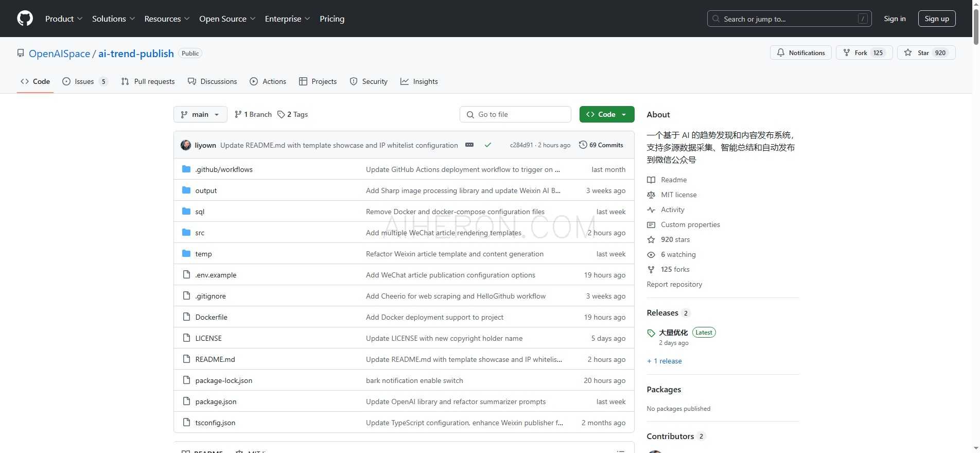The width and height of the screenshot is (980, 453).
Task: Expand the Open Source menu
Action: (227, 19)
